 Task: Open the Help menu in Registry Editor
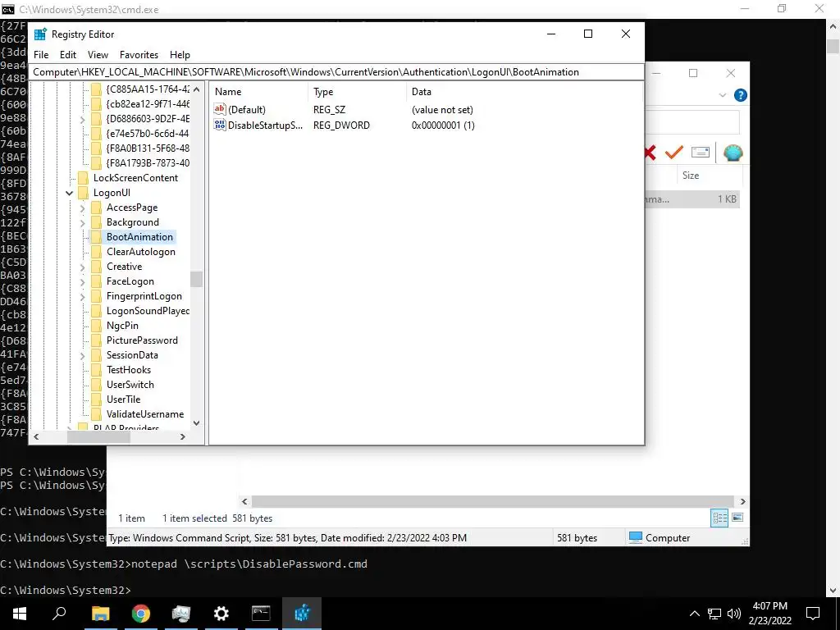coord(180,55)
